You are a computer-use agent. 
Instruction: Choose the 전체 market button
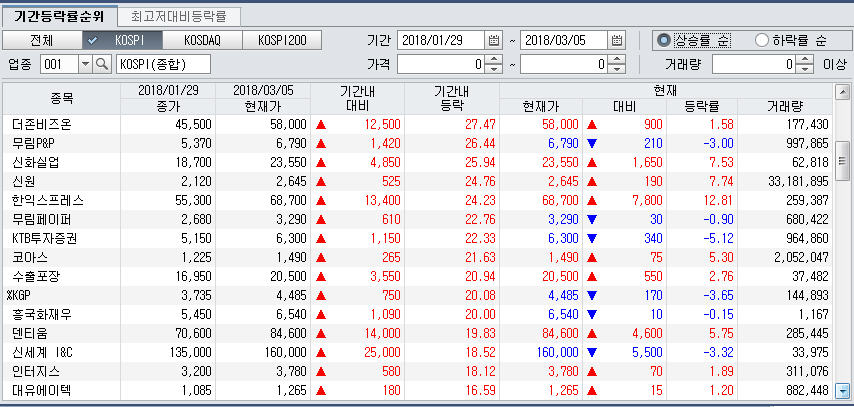click(42, 40)
